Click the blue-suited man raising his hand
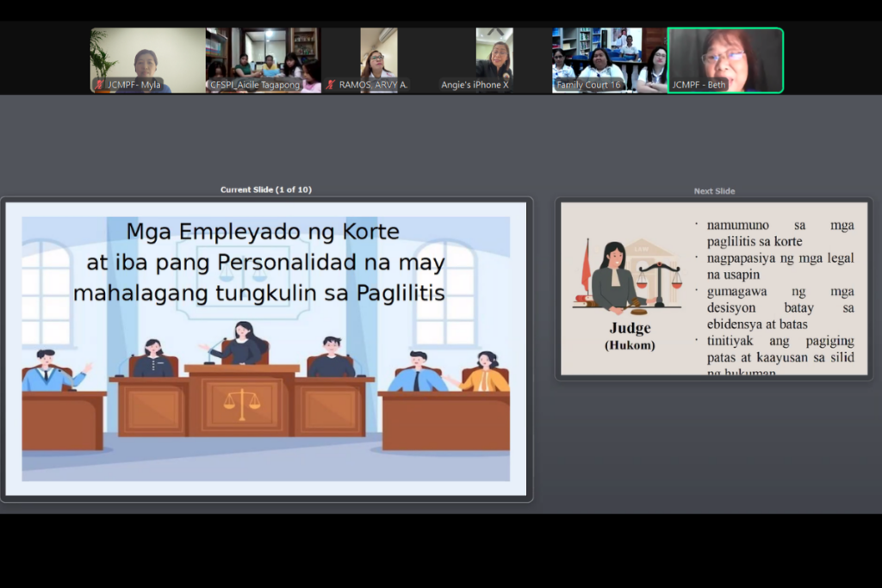882x588 pixels. 52,371
